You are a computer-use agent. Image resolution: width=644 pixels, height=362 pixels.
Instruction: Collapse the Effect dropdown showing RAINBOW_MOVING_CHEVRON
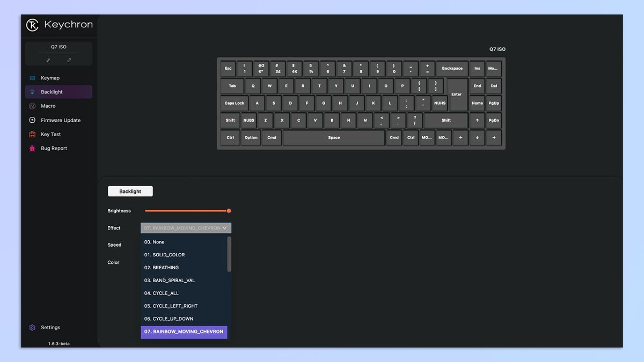pyautogui.click(x=186, y=228)
